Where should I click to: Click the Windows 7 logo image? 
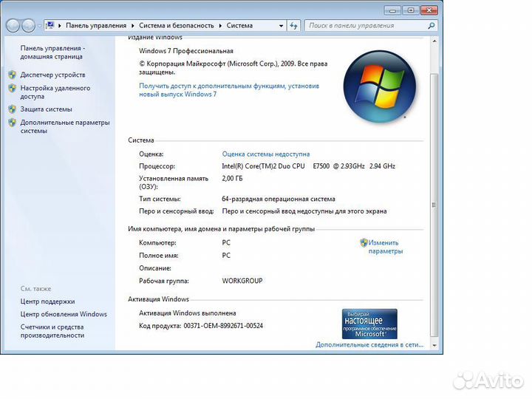(x=380, y=86)
